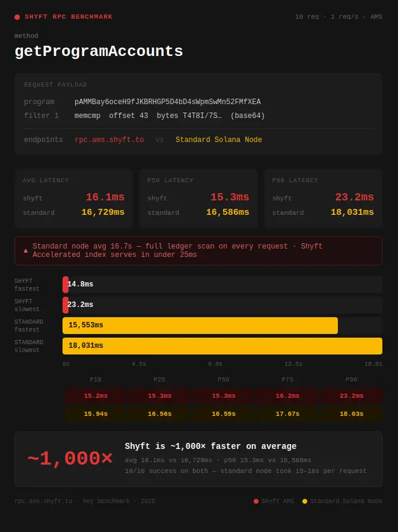Click the large ~1,000× figure

pos(70,459)
